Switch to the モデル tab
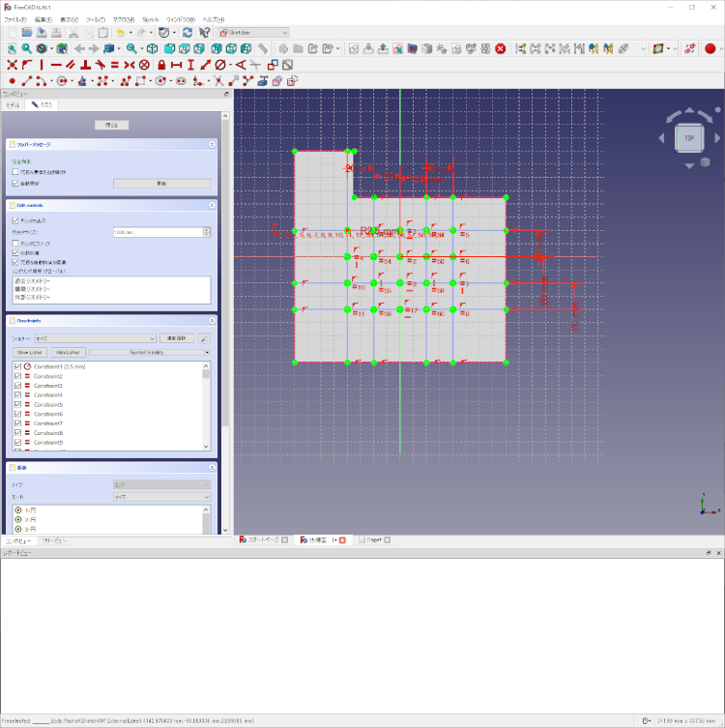The width and height of the screenshot is (725, 728). pos(14,104)
